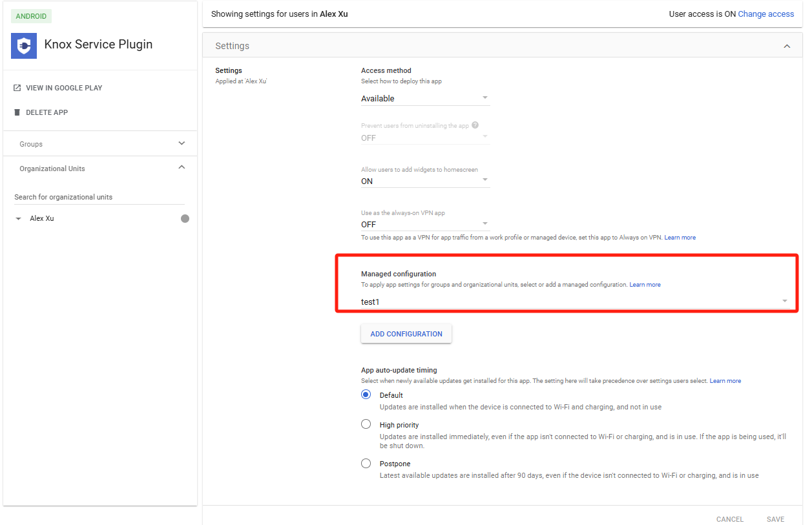Open the Allow widgets on homescreen dropdown
Viewport: 812px width, 525px height.
click(425, 181)
